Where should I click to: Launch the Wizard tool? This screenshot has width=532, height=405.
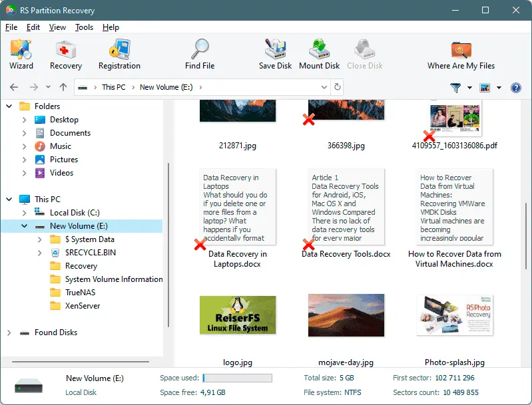21,55
